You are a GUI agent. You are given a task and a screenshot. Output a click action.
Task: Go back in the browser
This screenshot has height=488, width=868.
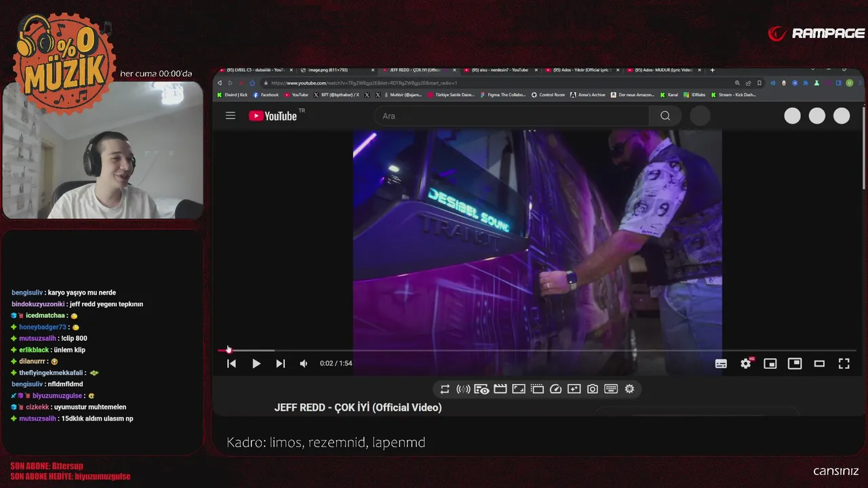(220, 83)
